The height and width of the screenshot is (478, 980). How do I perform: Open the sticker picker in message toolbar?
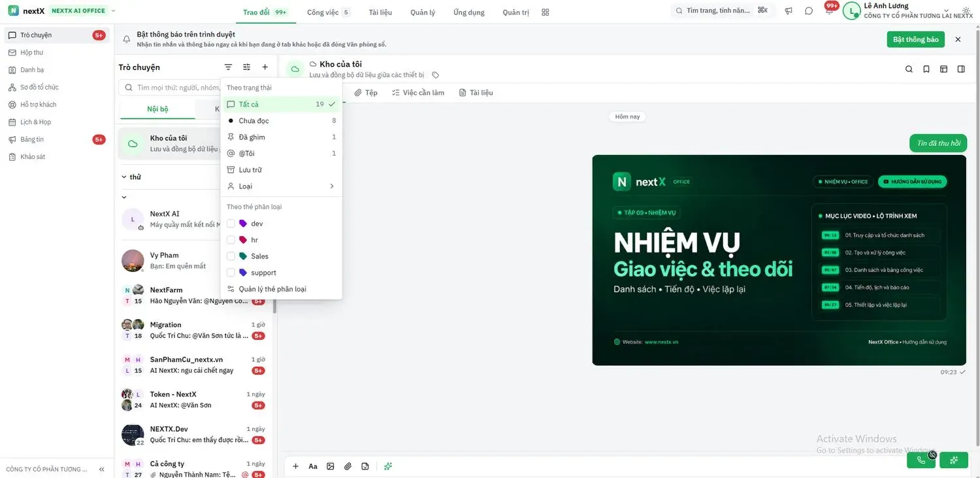coord(365,466)
